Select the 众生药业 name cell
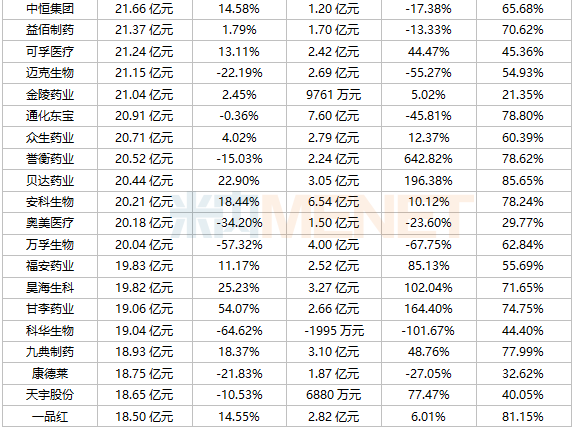Image resolution: width=574 pixels, height=427 pixels. point(50,138)
